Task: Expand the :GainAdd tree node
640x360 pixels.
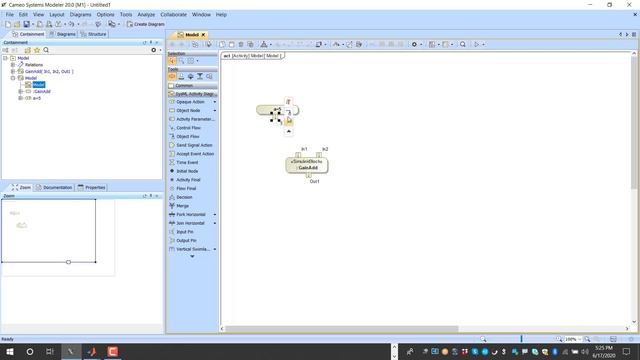Action: coord(20,91)
